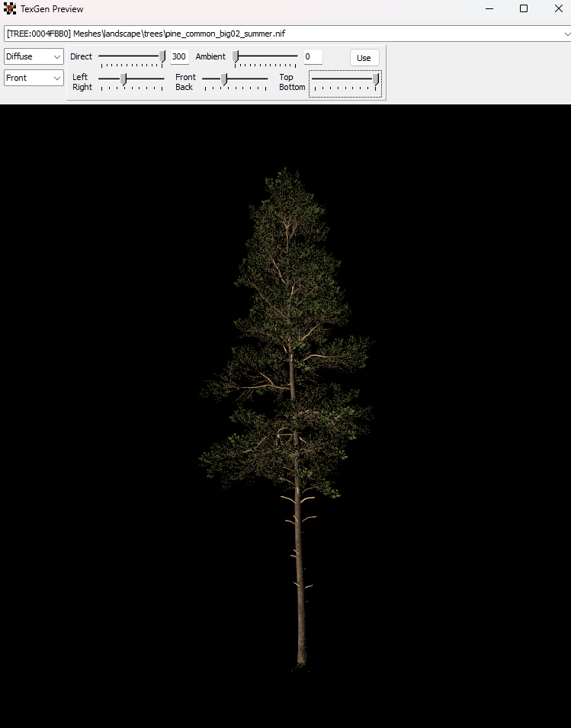Viewport: 571px width, 728px height.
Task: Click the Direct value field showing 300
Action: (x=179, y=57)
